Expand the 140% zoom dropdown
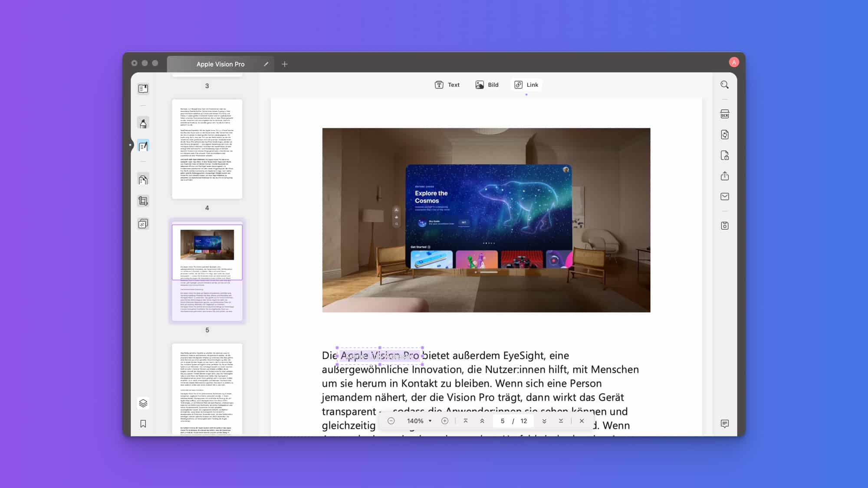 pos(430,421)
